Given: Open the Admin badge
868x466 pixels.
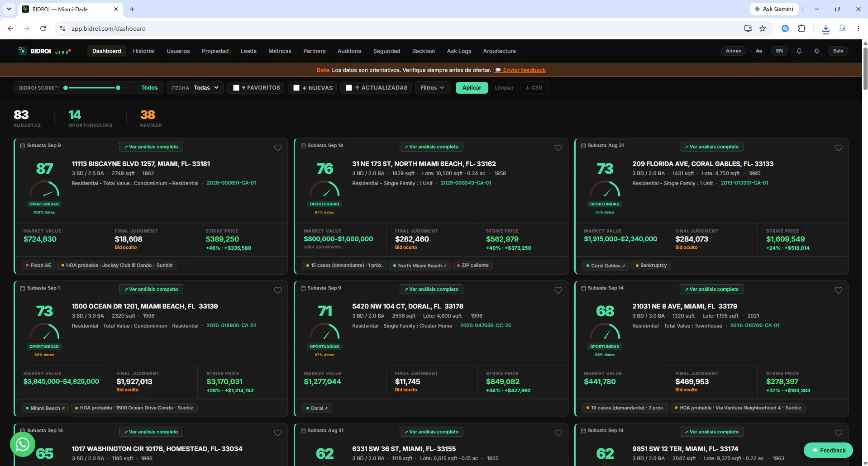Looking at the screenshot, I should pos(734,51).
